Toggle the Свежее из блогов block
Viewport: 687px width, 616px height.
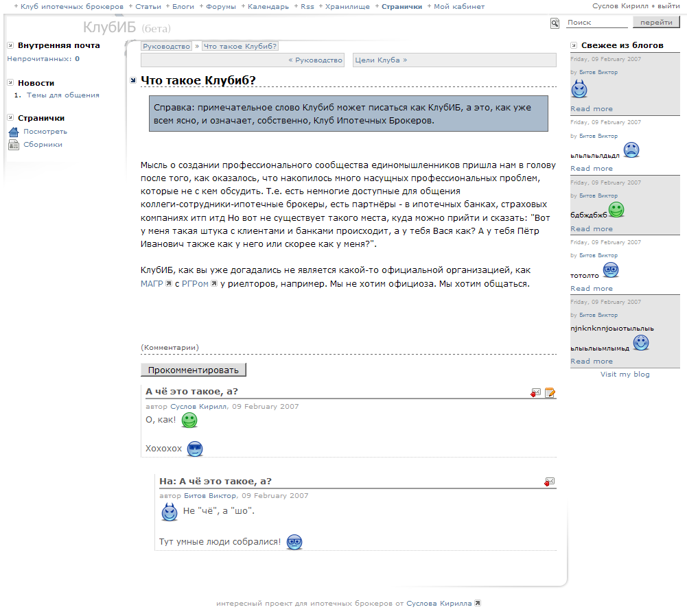[574, 46]
